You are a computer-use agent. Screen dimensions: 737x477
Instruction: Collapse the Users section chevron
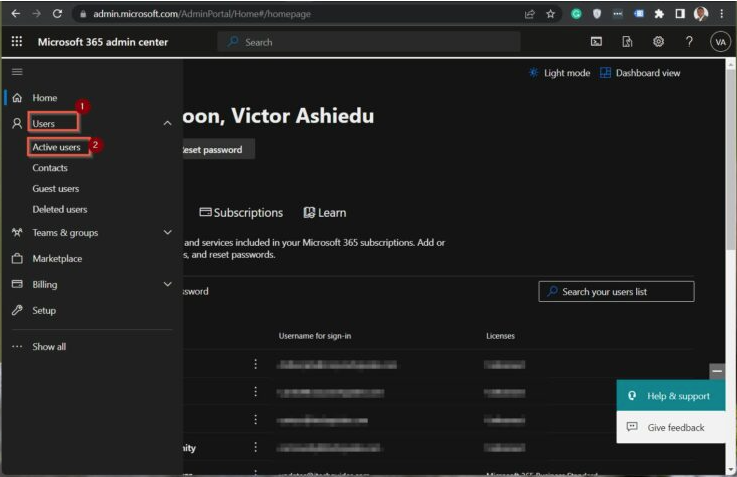click(167, 124)
